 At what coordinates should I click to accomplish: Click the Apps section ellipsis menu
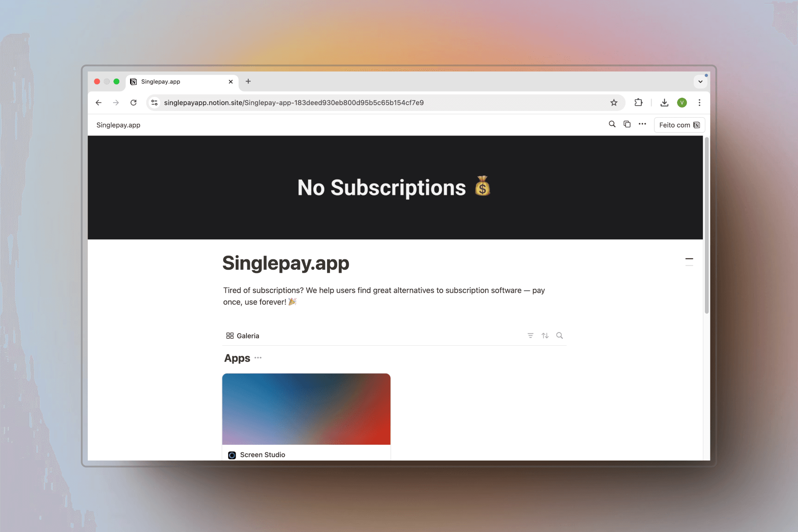point(258,357)
